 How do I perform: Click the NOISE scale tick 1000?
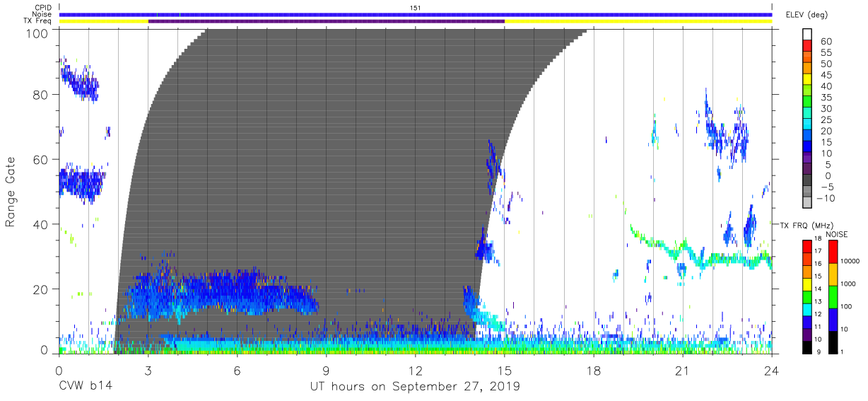849,284
